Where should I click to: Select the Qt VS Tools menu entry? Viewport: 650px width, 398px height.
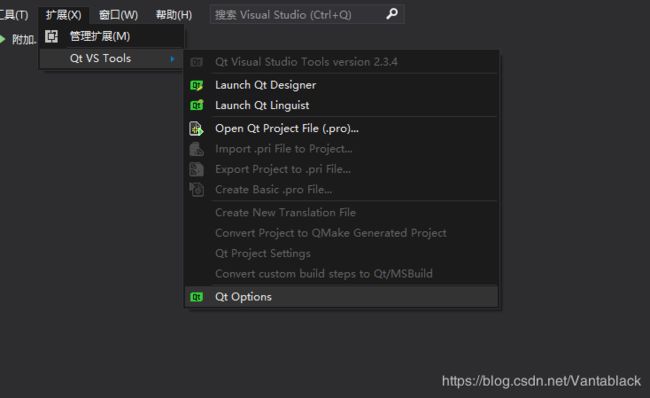coord(112,58)
